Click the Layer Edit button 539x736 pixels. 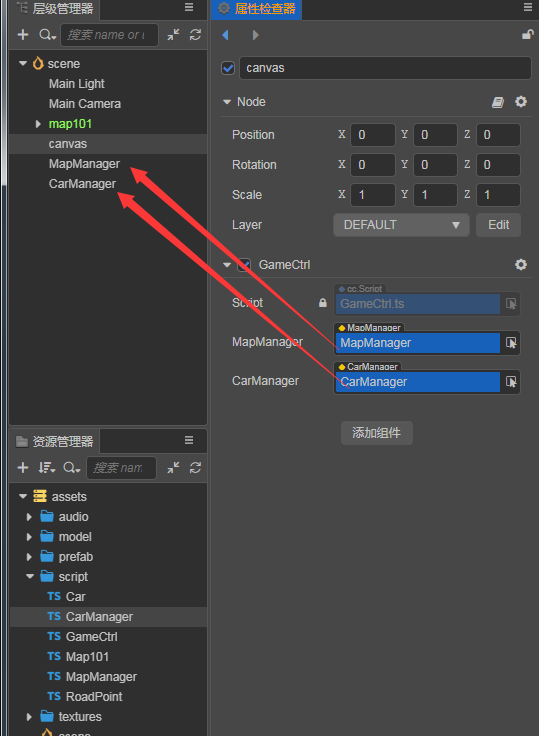click(x=499, y=225)
